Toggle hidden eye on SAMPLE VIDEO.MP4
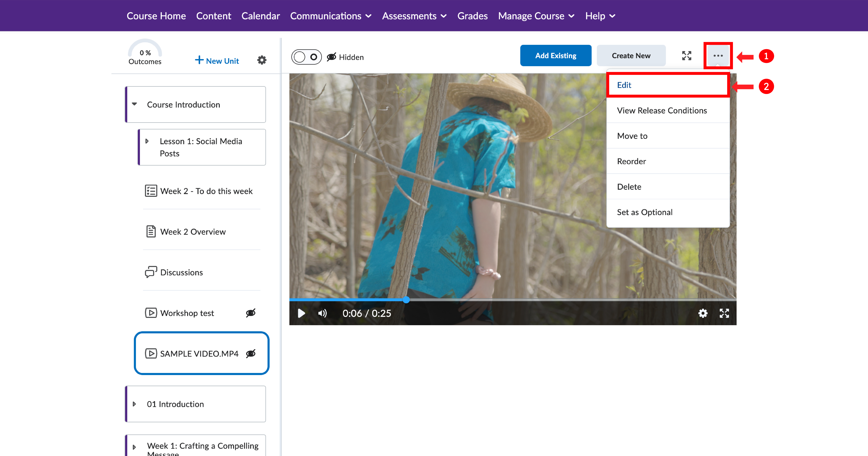 (x=251, y=354)
